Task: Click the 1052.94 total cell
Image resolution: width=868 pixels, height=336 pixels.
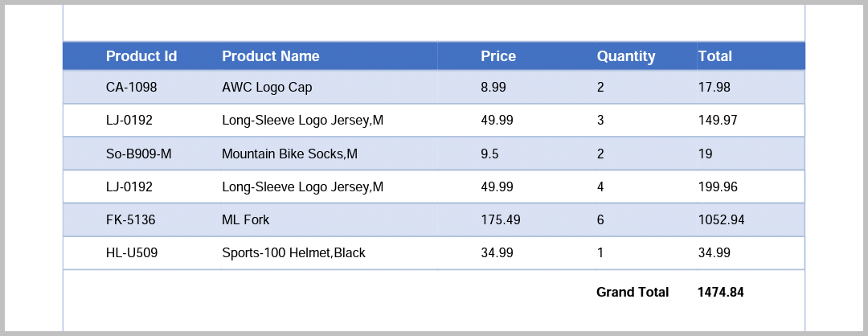Action: [722, 219]
